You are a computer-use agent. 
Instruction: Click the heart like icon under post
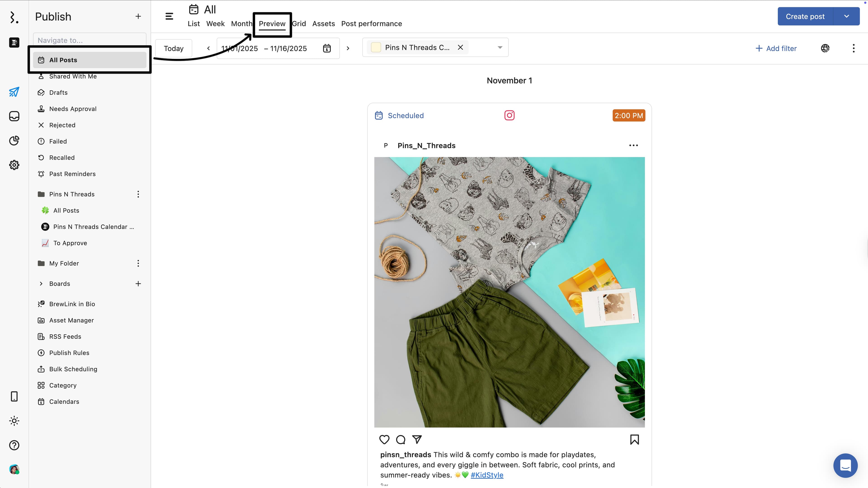(384, 439)
